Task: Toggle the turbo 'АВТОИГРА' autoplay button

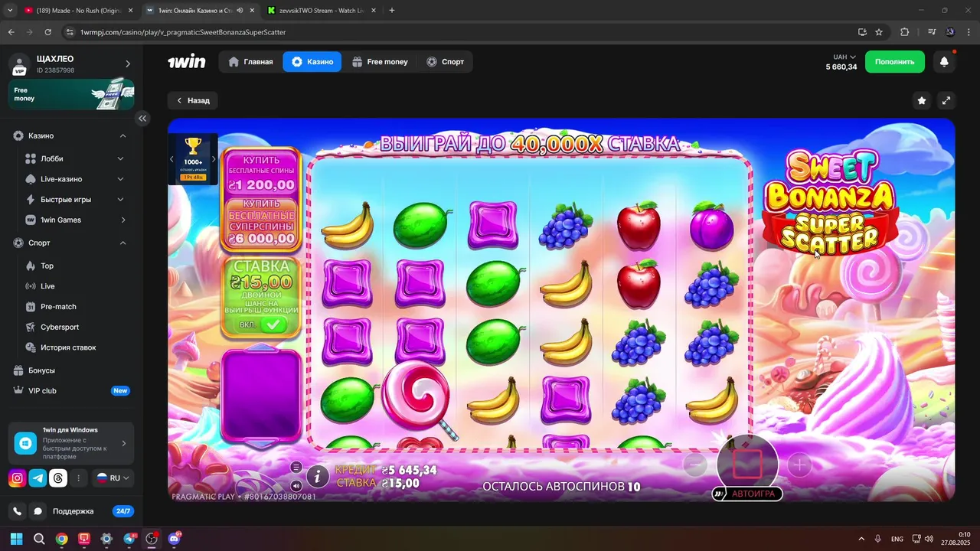Action: pyautogui.click(x=747, y=494)
